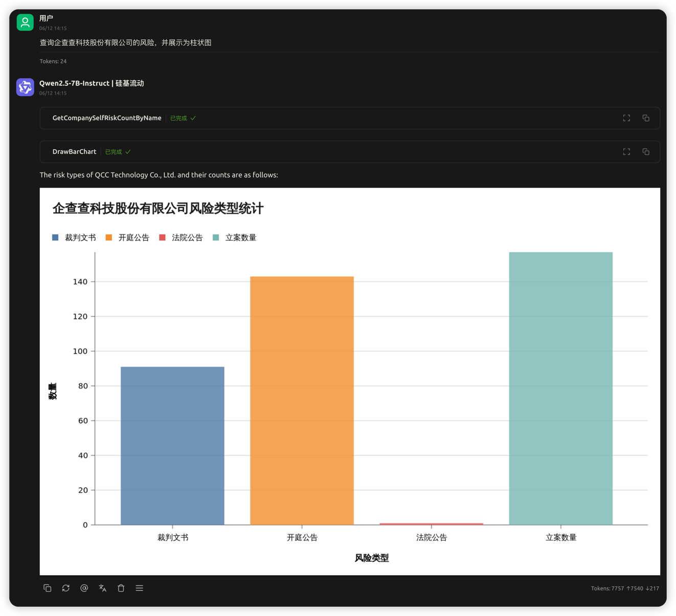
Task: Toggle the 裁判文书 legend series
Action: click(x=74, y=237)
